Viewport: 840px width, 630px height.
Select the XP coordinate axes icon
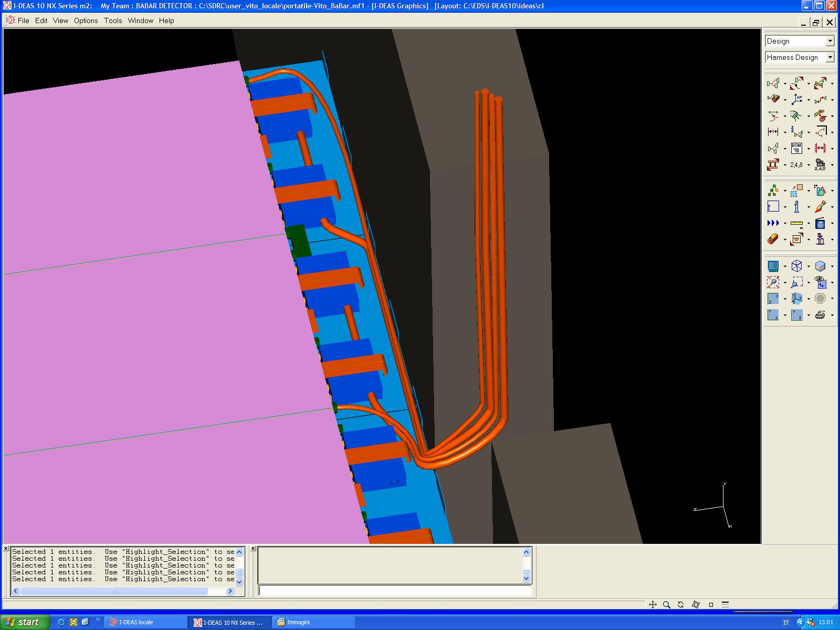(x=796, y=99)
